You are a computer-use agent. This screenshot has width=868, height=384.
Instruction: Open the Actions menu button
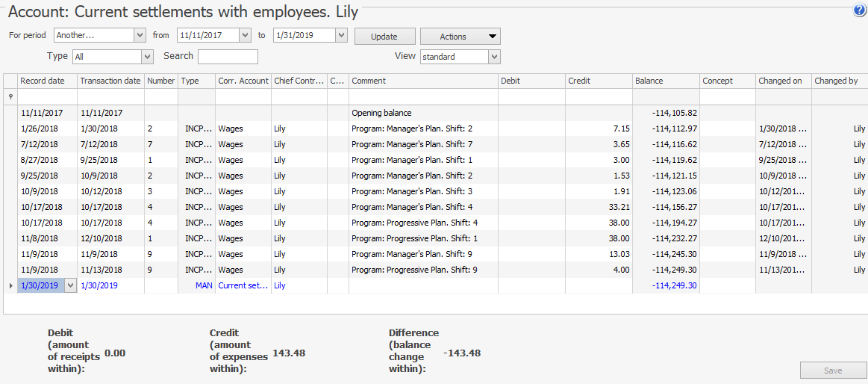(460, 37)
